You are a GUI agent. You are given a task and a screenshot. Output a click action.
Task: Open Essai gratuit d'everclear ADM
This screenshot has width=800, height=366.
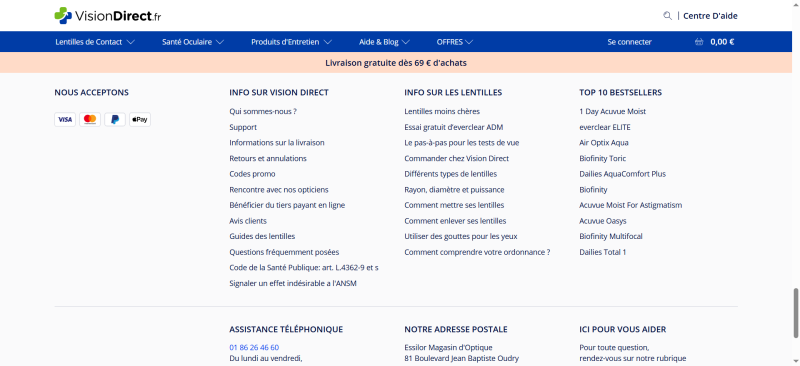(454, 127)
